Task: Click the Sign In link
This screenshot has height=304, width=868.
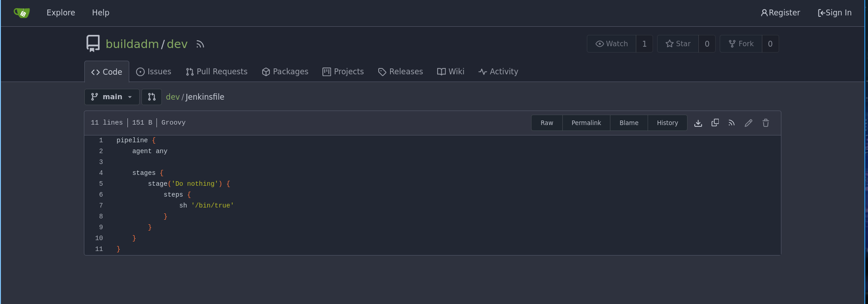Action: pyautogui.click(x=835, y=13)
